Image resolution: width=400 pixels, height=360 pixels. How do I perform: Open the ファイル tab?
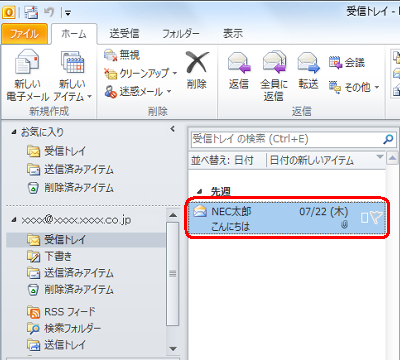(24, 34)
